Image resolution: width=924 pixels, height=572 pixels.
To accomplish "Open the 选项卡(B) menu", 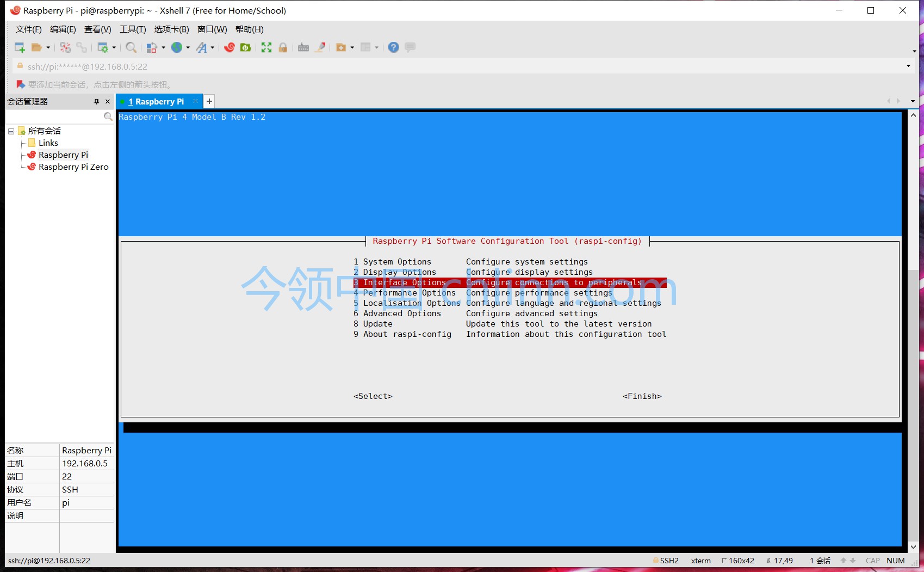I will tap(171, 29).
